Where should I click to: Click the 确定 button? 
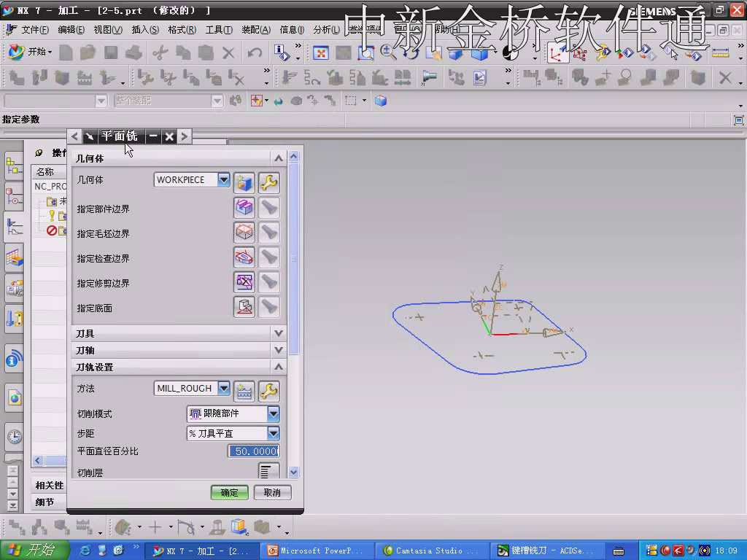(229, 492)
